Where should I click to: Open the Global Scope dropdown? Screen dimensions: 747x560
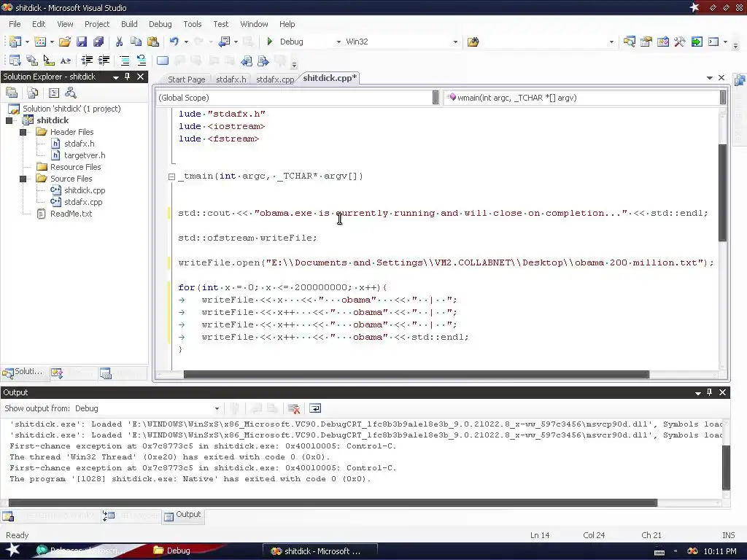436,98
